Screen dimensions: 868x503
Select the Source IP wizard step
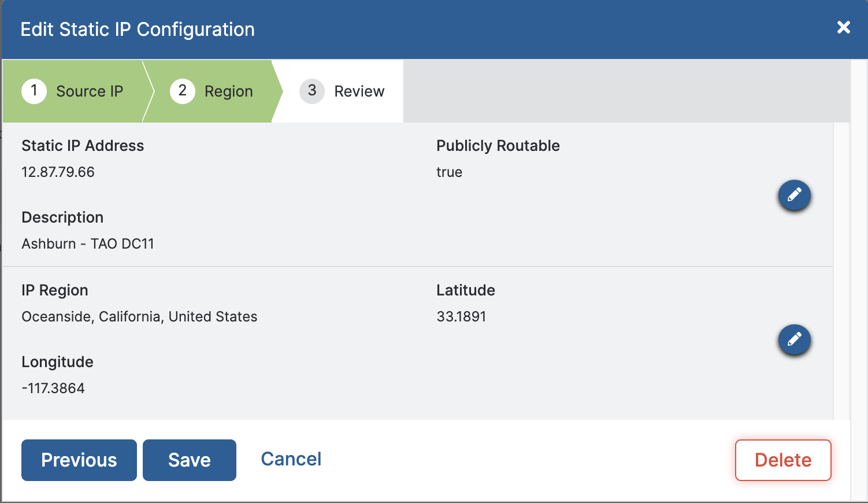pyautogui.click(x=89, y=91)
